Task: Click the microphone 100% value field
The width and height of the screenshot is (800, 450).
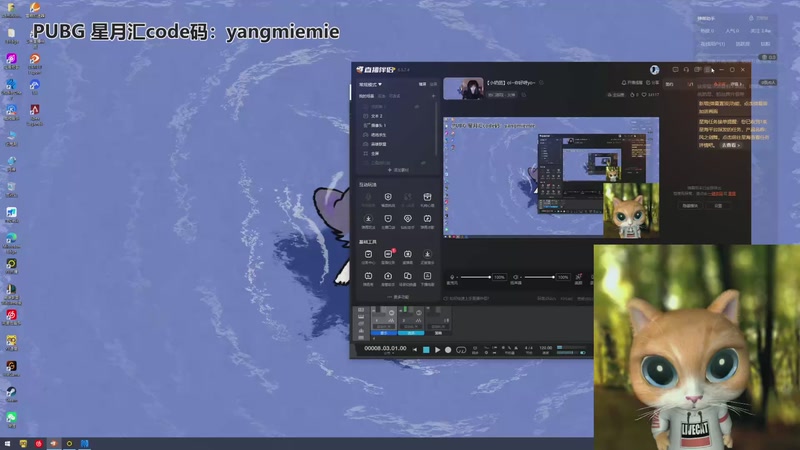Action: pos(499,277)
